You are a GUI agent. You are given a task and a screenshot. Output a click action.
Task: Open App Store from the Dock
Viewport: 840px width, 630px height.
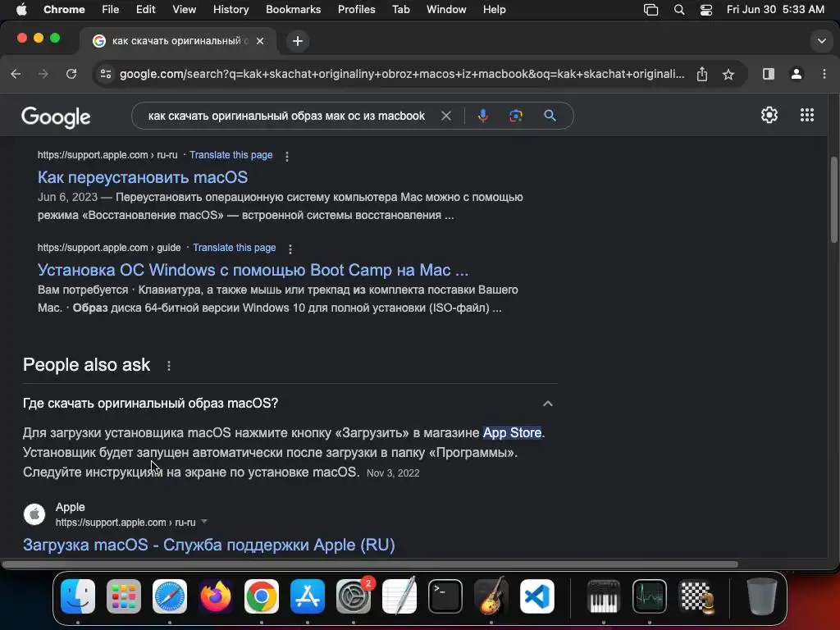308,596
